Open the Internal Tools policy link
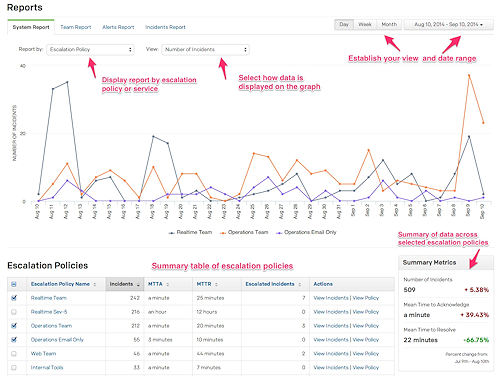Viewport: 500px width, 376px height. tap(47, 368)
